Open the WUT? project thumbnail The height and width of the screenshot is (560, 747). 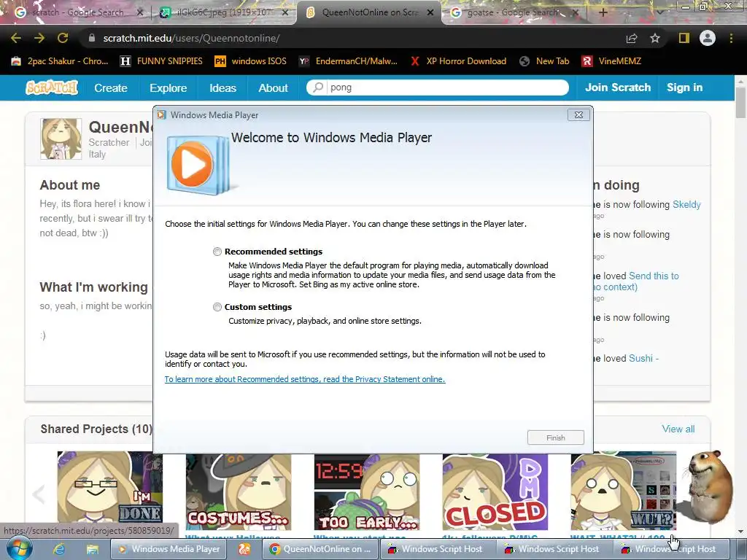623,491
